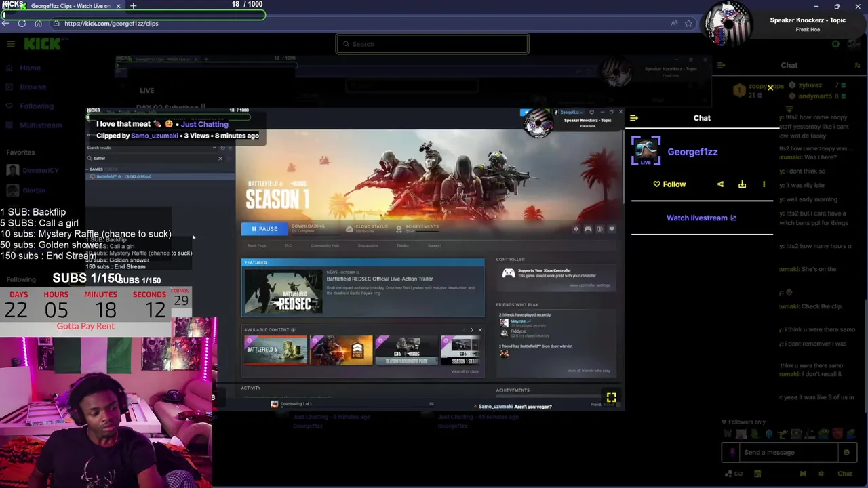Screen dimensions: 868x488
Task: Open Multistream in the sidebar
Action: click(x=41, y=125)
